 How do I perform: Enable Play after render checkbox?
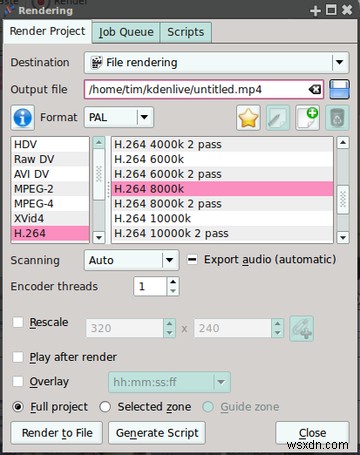18,357
